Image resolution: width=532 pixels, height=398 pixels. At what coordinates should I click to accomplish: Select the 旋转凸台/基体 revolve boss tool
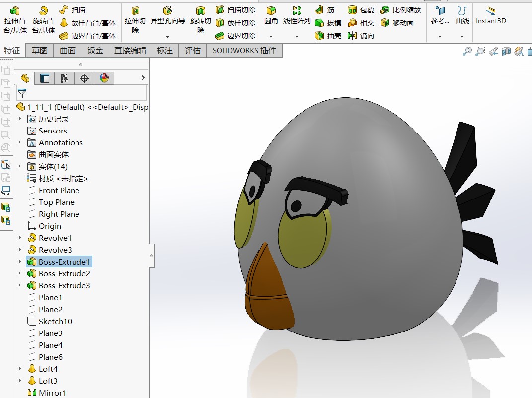pyautogui.click(x=43, y=20)
